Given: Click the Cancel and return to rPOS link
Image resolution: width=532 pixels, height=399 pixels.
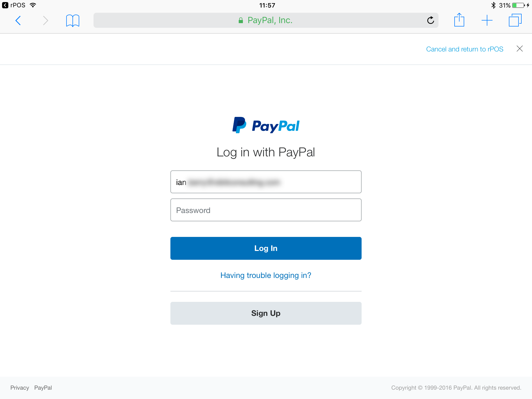Looking at the screenshot, I should point(465,49).
